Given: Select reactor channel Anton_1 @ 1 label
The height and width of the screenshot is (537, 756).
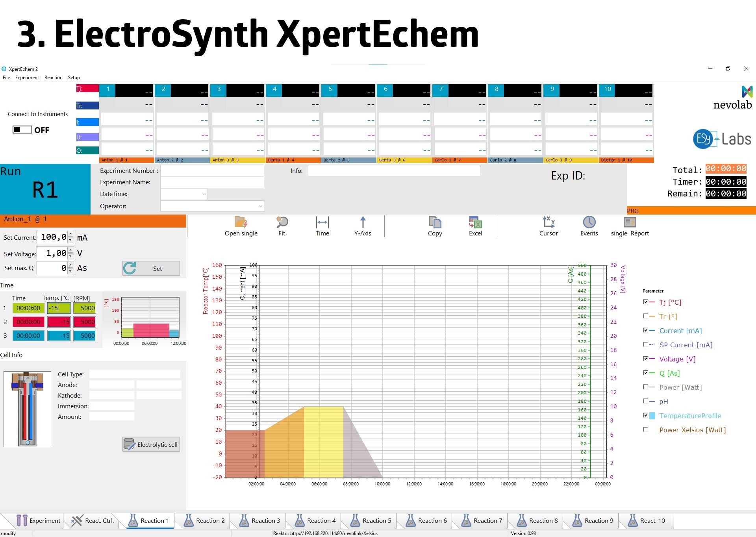Looking at the screenshot, I should 127,160.
